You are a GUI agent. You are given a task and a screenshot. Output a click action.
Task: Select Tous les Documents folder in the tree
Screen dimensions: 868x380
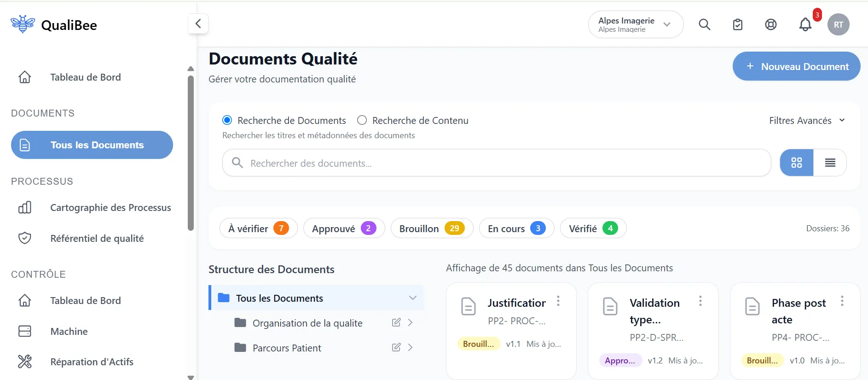[x=317, y=298]
